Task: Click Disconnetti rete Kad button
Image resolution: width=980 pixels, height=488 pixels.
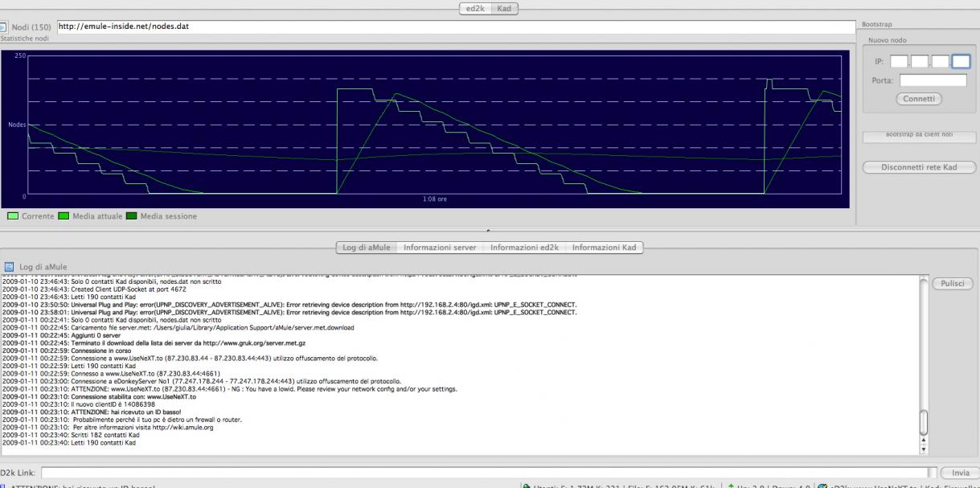Action: [918, 167]
